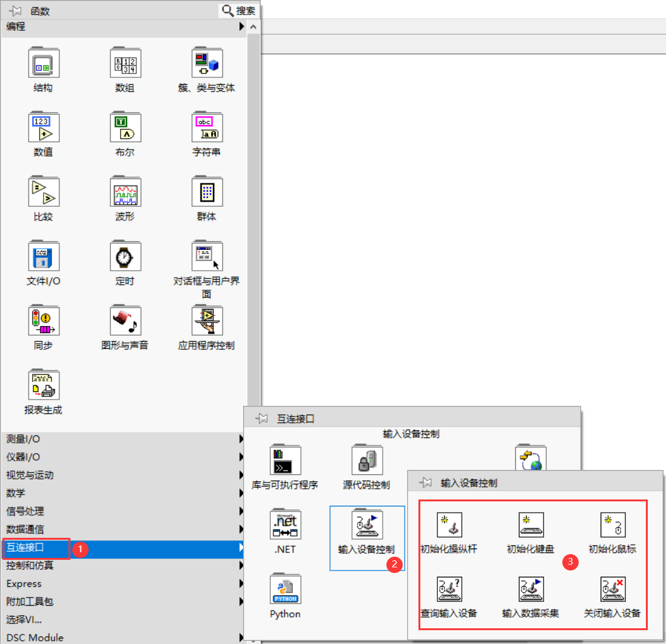Open the .NET palette icon
The height and width of the screenshot is (644, 666).
coord(285,524)
